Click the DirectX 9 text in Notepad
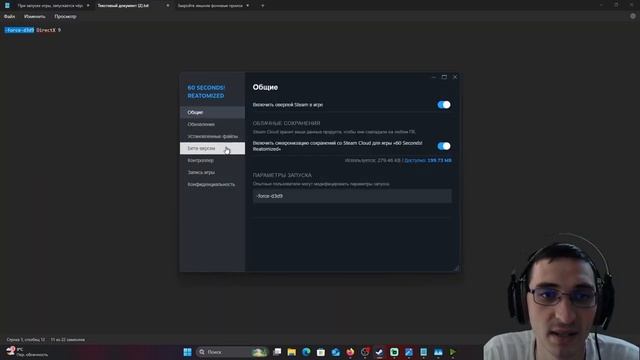 tap(49, 30)
